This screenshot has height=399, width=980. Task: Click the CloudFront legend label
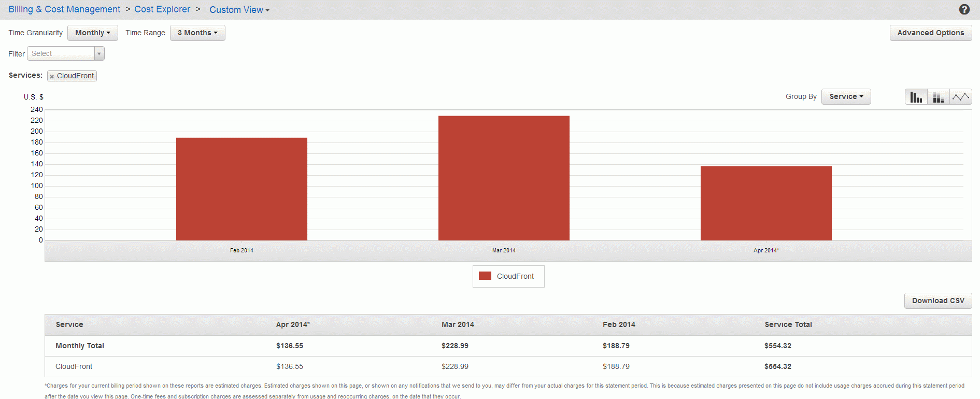point(515,276)
